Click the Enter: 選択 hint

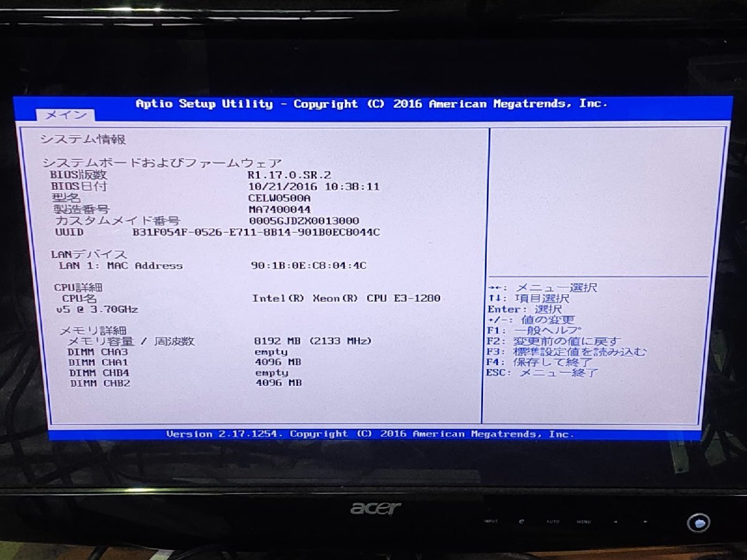coord(525,309)
